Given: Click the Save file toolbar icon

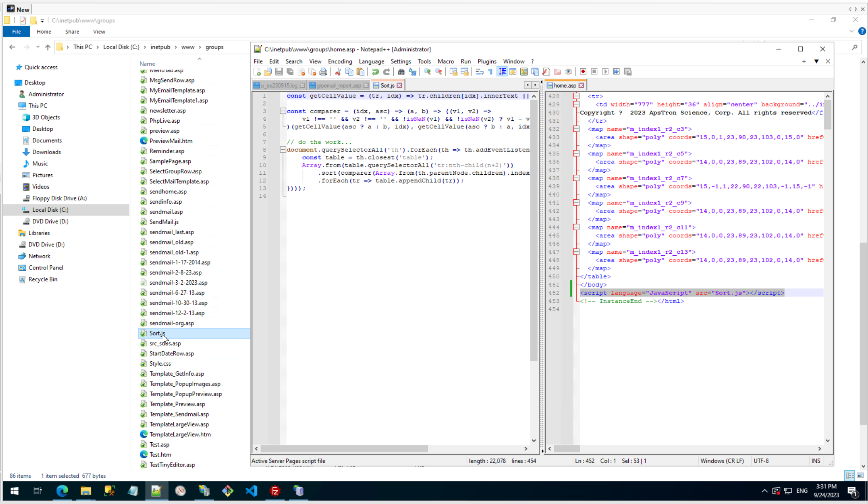Looking at the screenshot, I should [x=279, y=72].
